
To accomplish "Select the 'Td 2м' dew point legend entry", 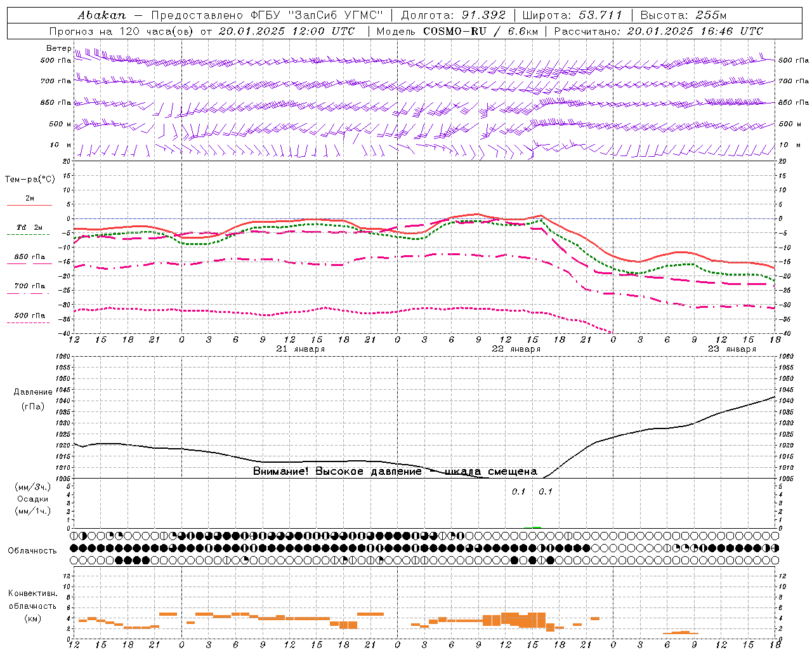I will (29, 227).
